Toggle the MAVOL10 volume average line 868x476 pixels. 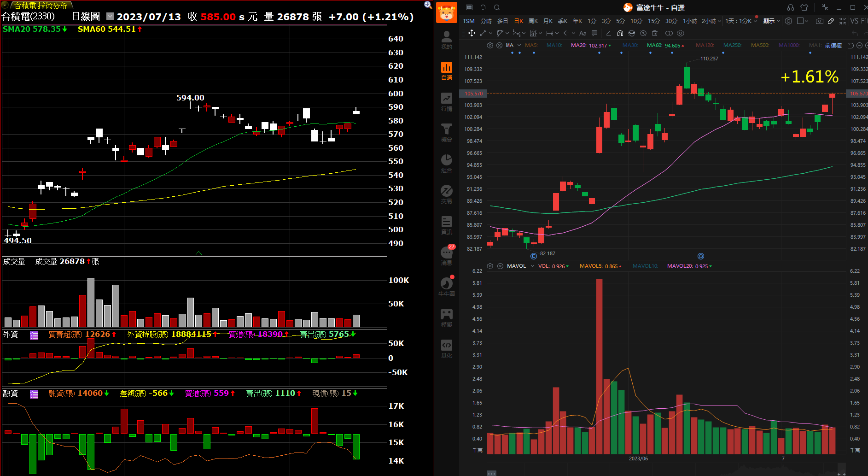645,266
